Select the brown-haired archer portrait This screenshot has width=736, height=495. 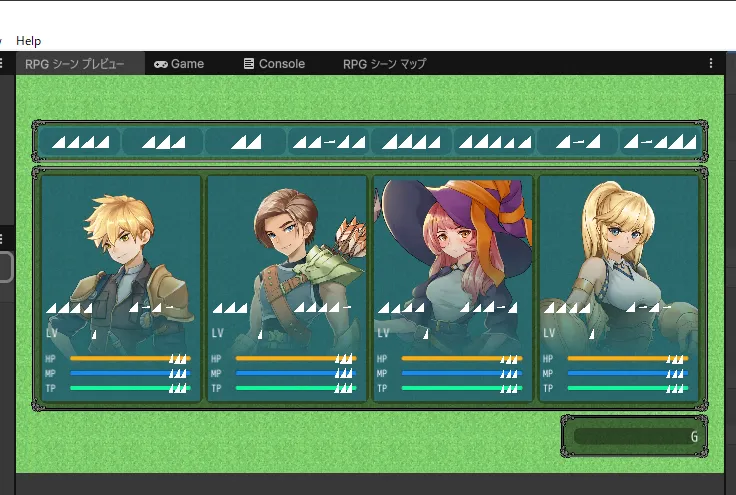[287, 250]
